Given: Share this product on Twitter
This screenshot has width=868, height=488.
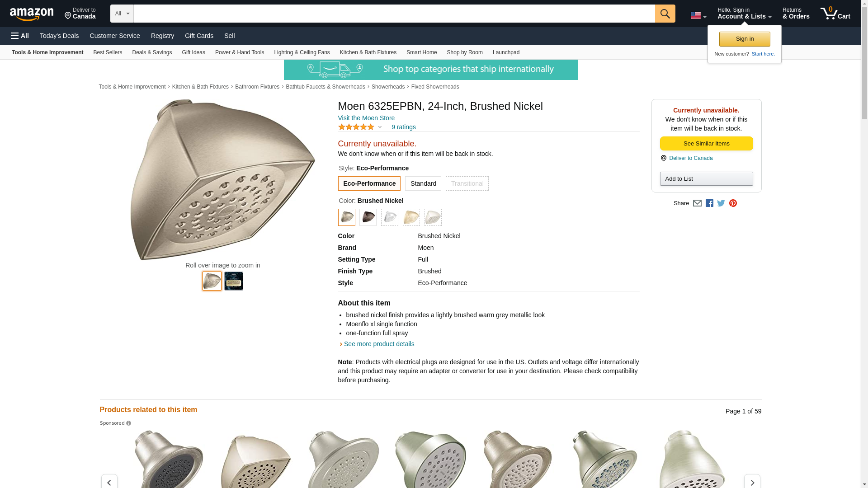Looking at the screenshot, I should coord(721,203).
